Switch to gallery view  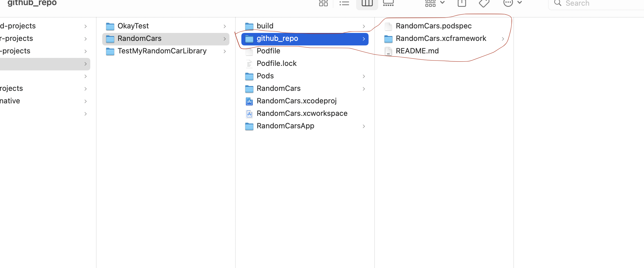[x=388, y=3]
